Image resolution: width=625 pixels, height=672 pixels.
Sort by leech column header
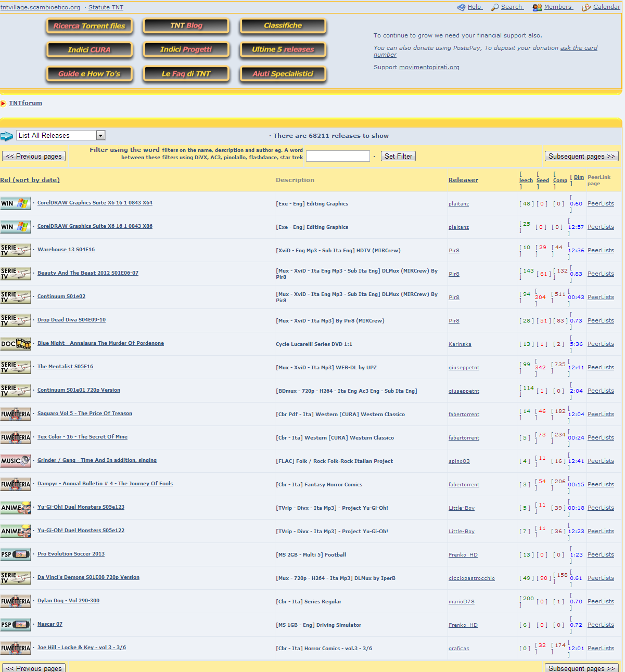pyautogui.click(x=526, y=180)
